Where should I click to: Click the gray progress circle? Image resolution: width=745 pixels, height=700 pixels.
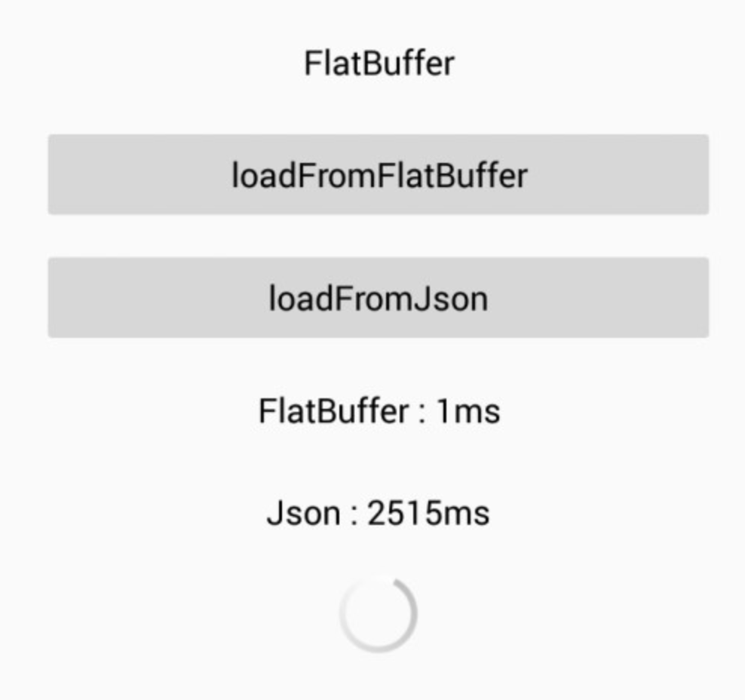pos(379,614)
